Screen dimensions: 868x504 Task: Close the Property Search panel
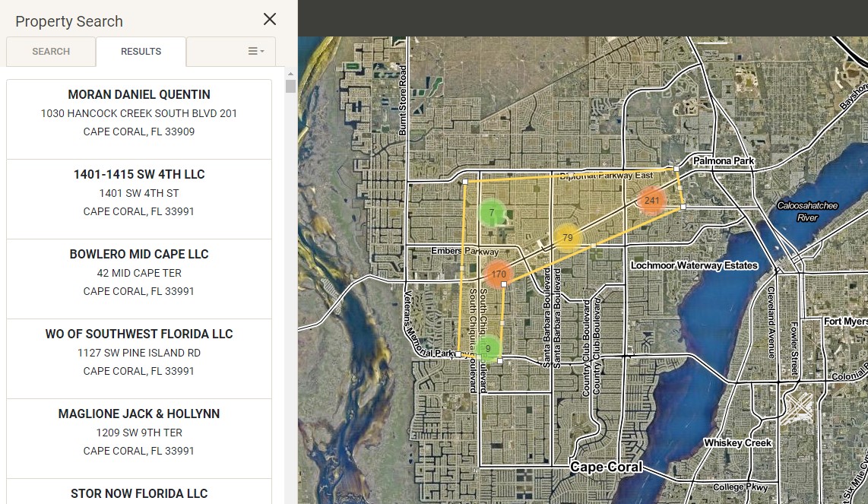pyautogui.click(x=270, y=20)
